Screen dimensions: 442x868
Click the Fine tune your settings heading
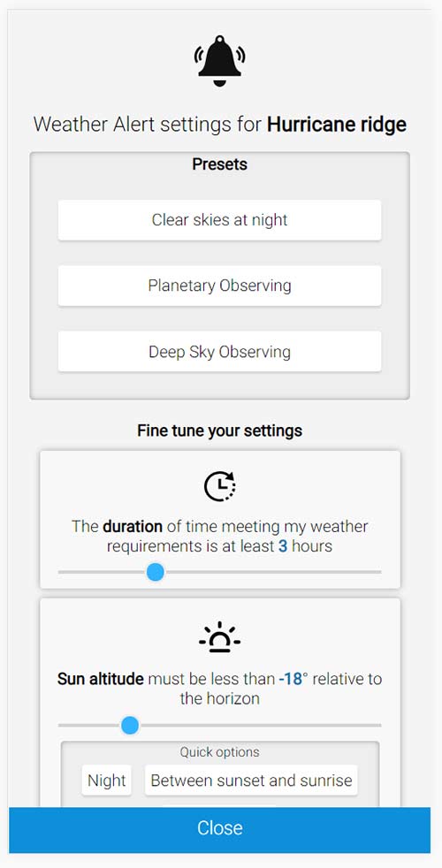220,430
